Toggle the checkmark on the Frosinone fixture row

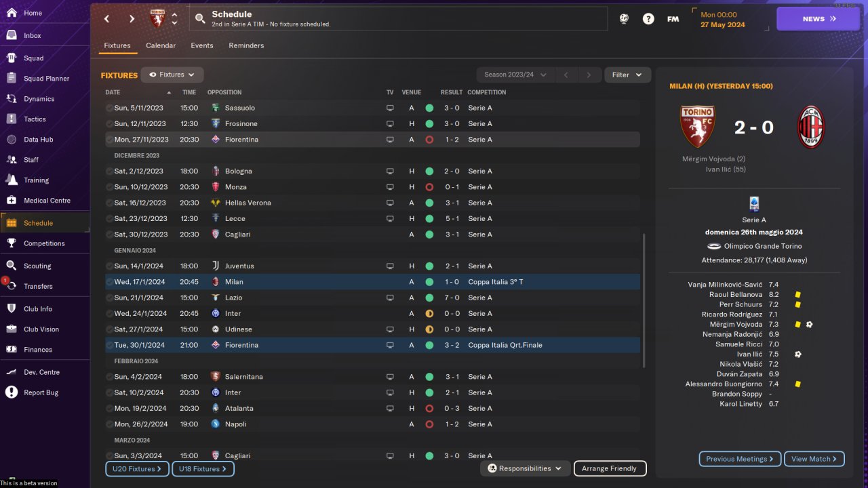coord(109,123)
